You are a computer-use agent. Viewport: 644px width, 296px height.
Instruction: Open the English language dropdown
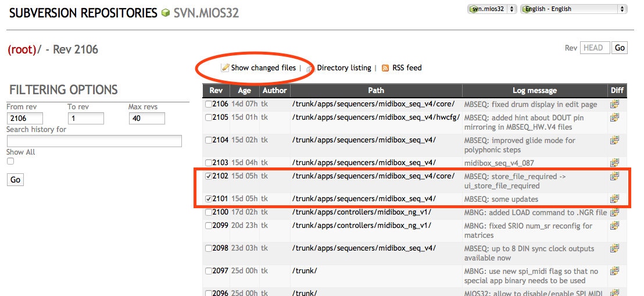pos(574,9)
